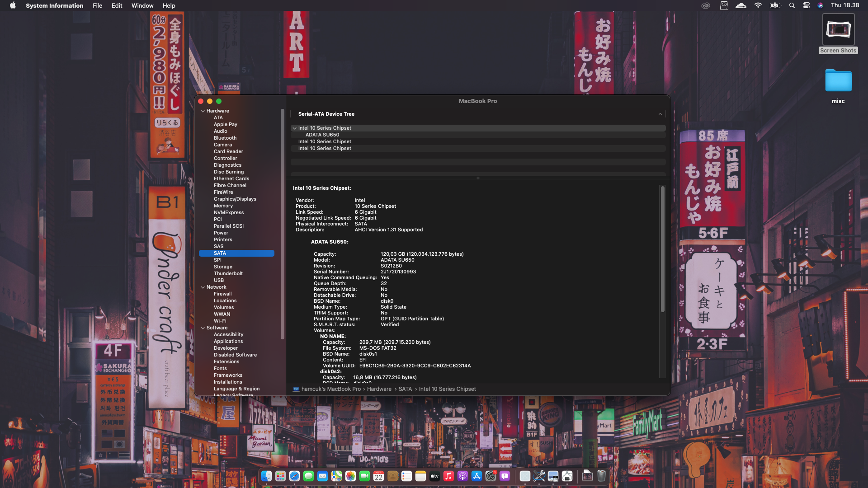Open the Wi-Fi status icon in the menu bar
This screenshot has width=868, height=488.
pyautogui.click(x=758, y=5)
